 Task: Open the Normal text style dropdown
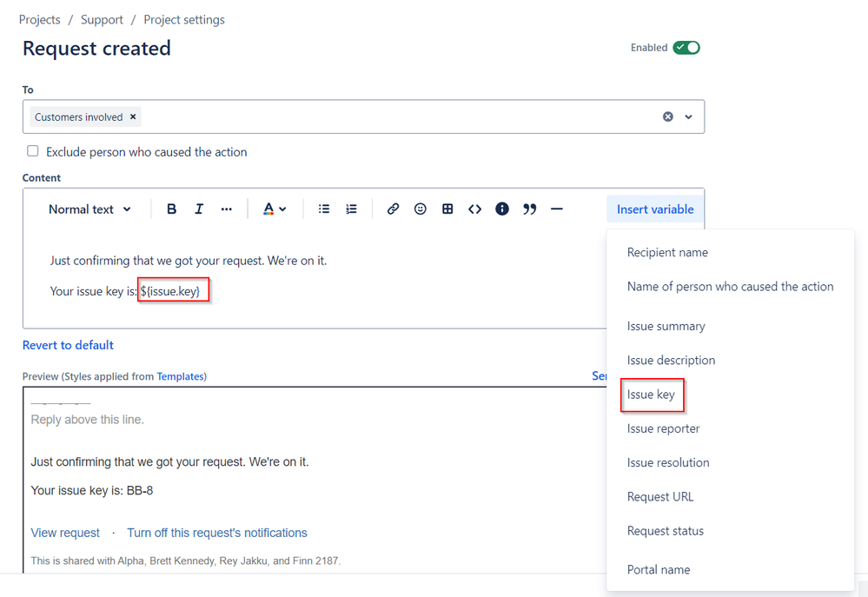[89, 209]
